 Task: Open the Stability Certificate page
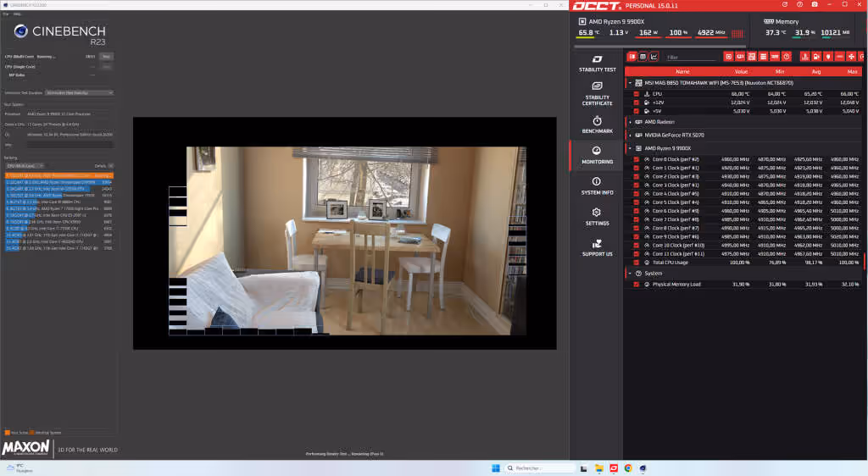click(597, 93)
